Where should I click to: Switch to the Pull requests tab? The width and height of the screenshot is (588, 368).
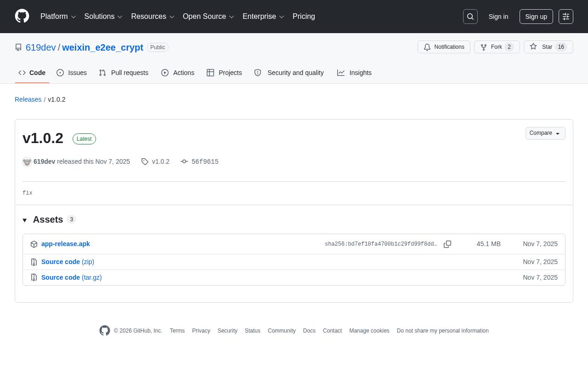click(124, 73)
